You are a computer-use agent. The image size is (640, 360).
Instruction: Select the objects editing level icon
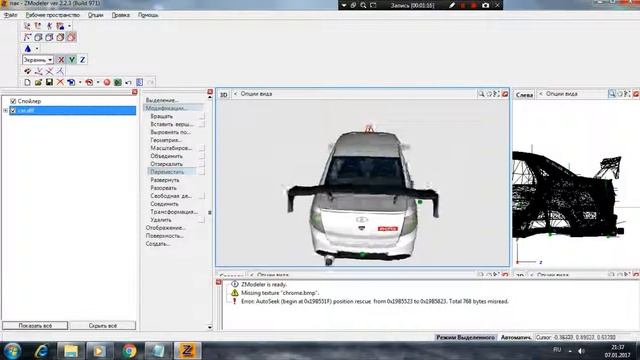click(60, 37)
